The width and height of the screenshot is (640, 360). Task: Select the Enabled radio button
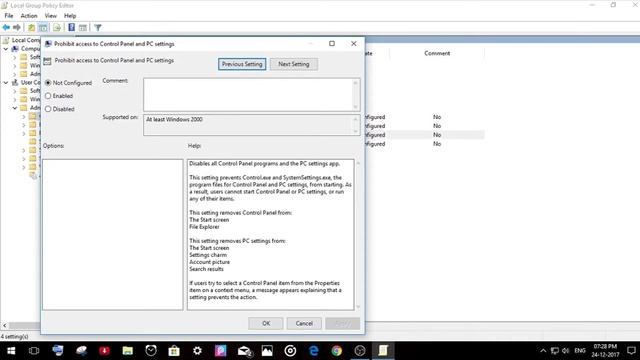[48, 96]
